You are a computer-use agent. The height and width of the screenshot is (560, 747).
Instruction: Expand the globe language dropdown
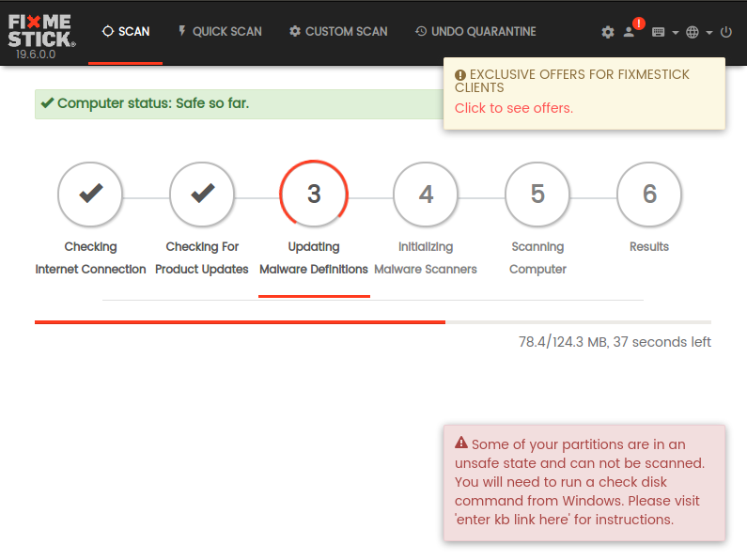coord(698,32)
